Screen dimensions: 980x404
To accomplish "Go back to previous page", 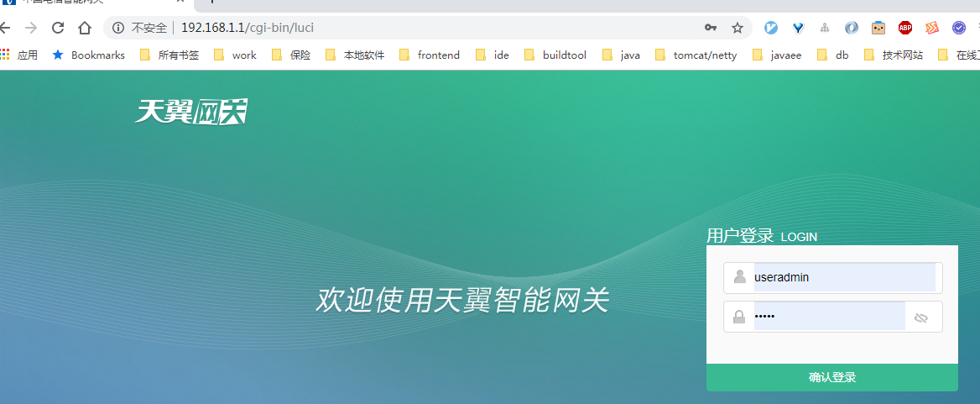I will point(4,28).
